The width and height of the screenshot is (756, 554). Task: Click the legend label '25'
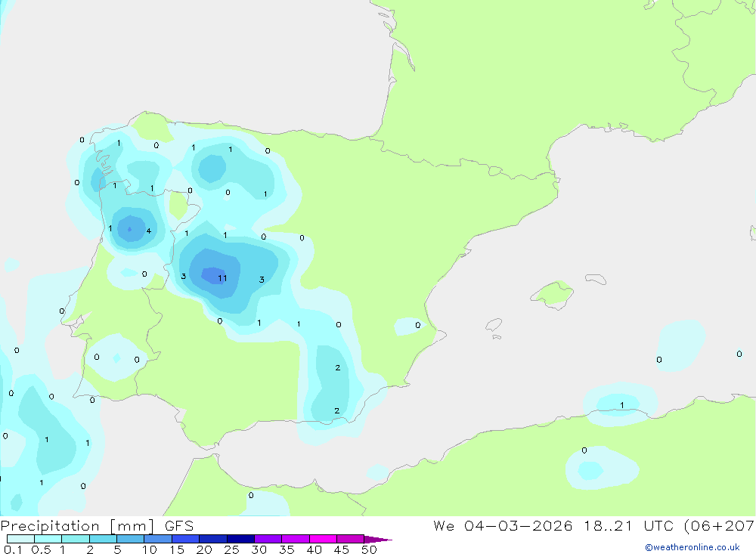232,549
